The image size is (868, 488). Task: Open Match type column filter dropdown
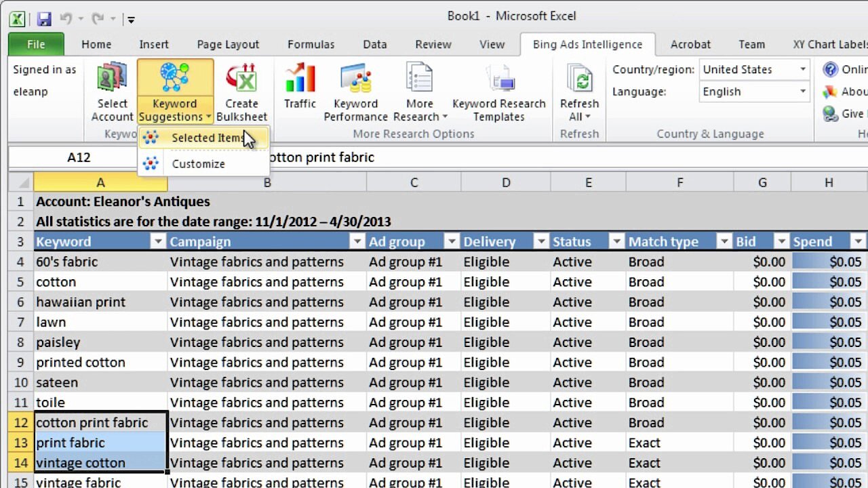[x=724, y=242]
